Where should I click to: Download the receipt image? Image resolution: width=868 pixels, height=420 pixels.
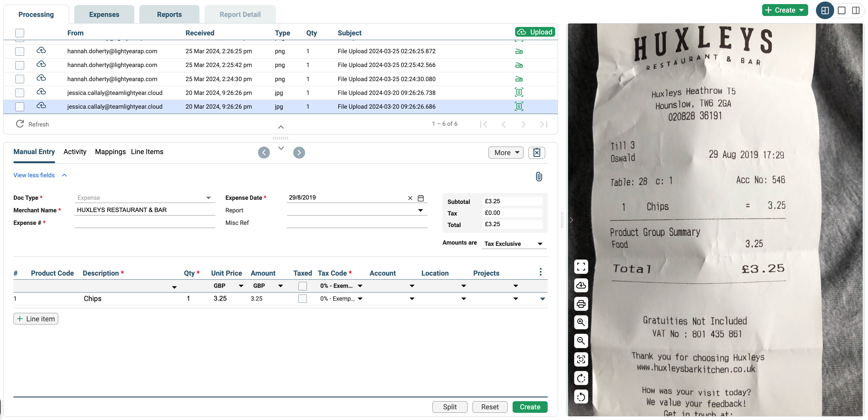581,285
